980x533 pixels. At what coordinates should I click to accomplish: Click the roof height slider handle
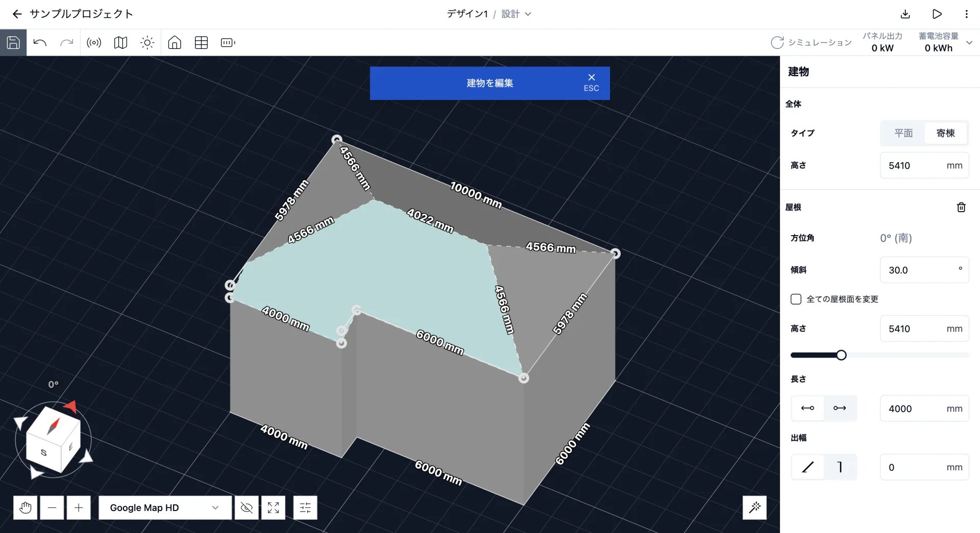point(841,355)
